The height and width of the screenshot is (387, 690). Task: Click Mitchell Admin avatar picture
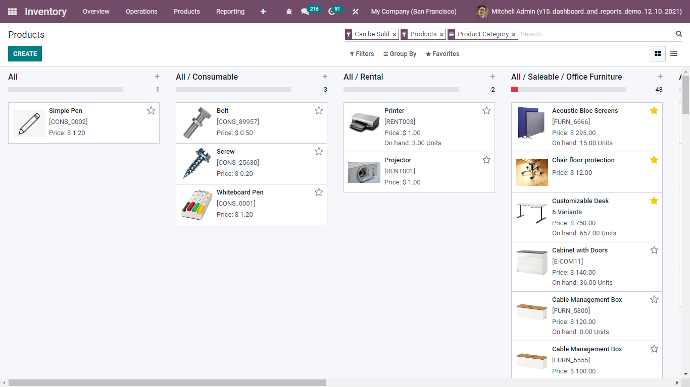point(482,12)
